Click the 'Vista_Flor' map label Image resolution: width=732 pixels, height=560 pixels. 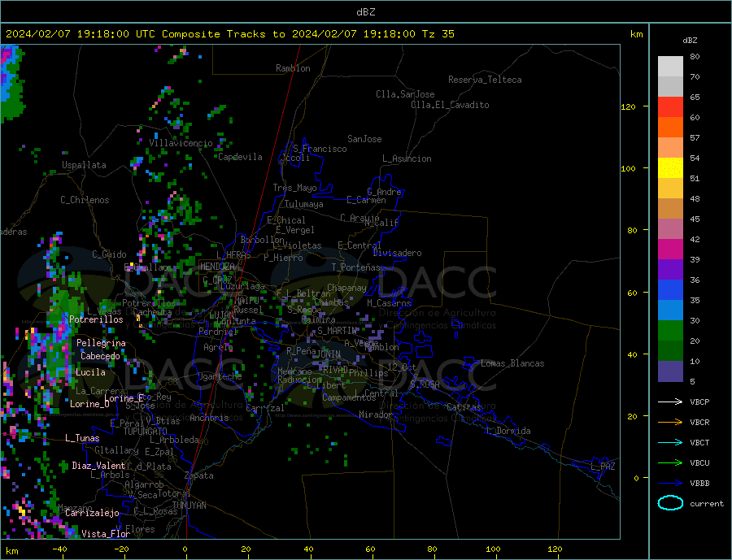point(106,534)
